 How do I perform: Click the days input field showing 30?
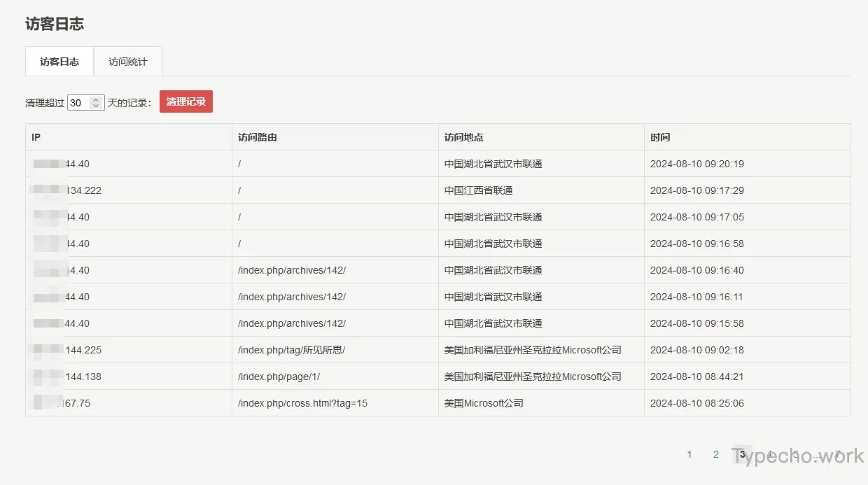tap(78, 103)
